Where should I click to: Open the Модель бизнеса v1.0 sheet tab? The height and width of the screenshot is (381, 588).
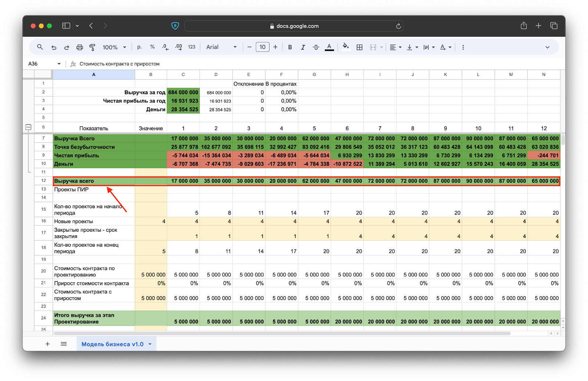[x=112, y=344]
